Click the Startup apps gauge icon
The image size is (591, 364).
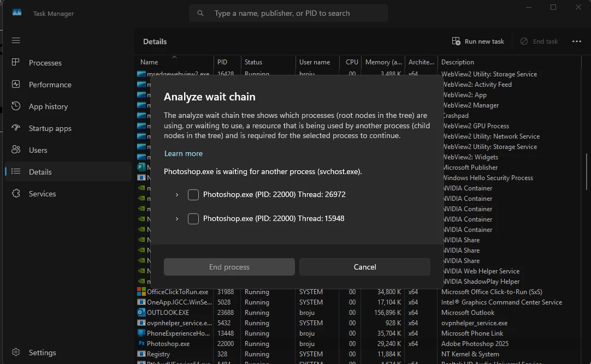16,128
